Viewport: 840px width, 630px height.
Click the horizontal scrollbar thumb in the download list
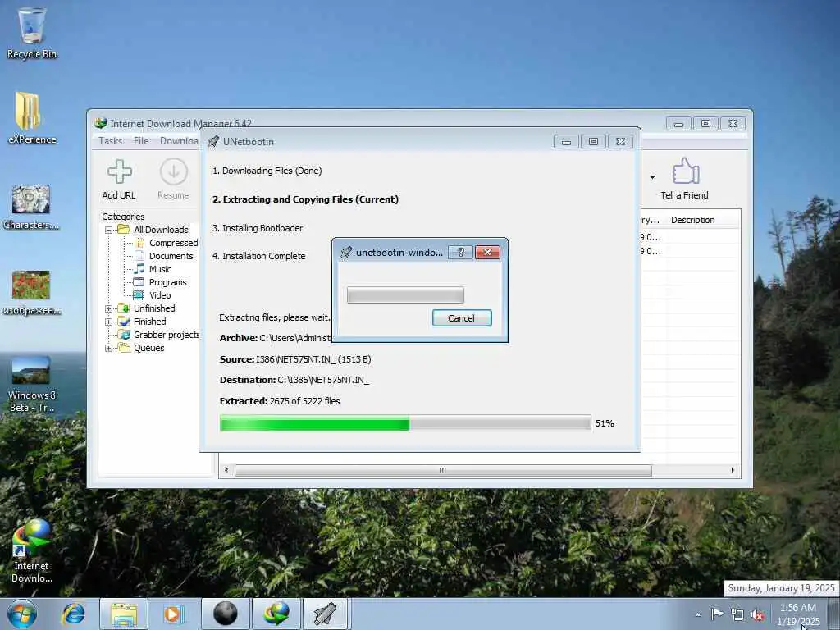click(443, 470)
